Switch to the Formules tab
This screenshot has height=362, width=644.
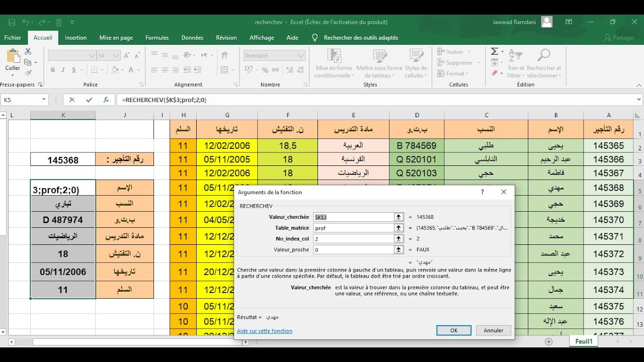(x=157, y=38)
